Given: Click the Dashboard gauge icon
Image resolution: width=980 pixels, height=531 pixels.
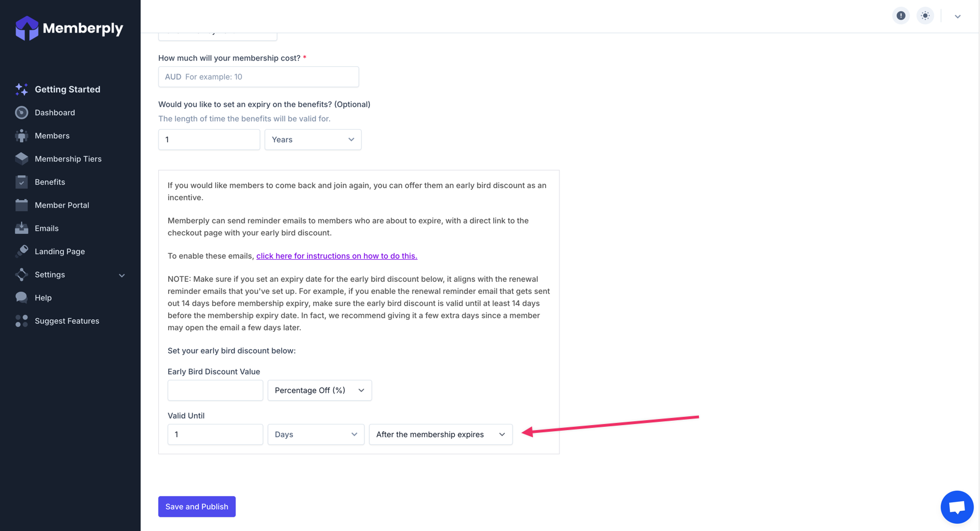Looking at the screenshot, I should click(21, 112).
